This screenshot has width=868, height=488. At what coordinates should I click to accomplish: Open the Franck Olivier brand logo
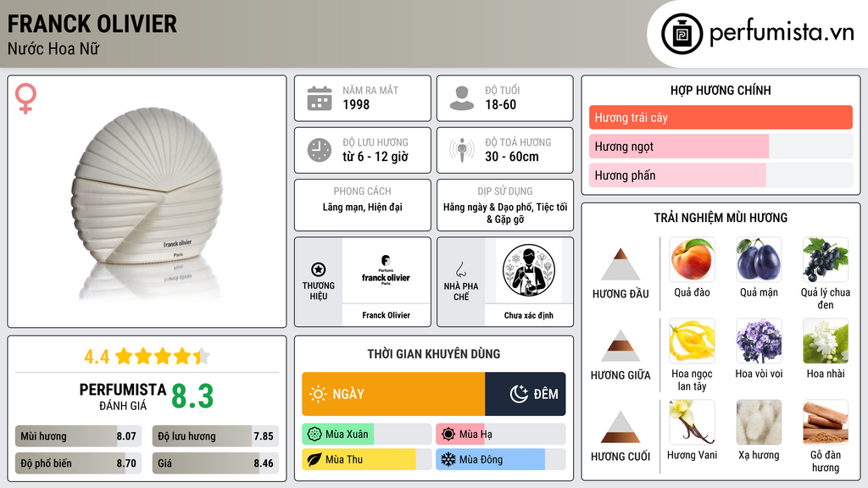pos(386,270)
